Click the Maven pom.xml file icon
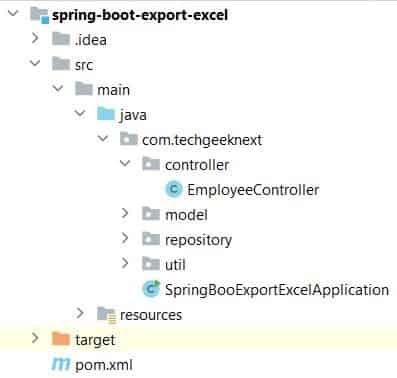 (x=61, y=365)
